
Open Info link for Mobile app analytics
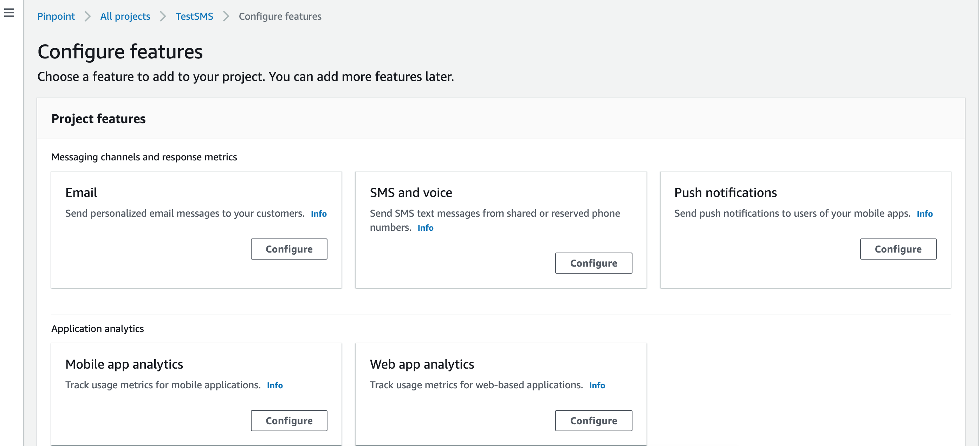coord(275,386)
